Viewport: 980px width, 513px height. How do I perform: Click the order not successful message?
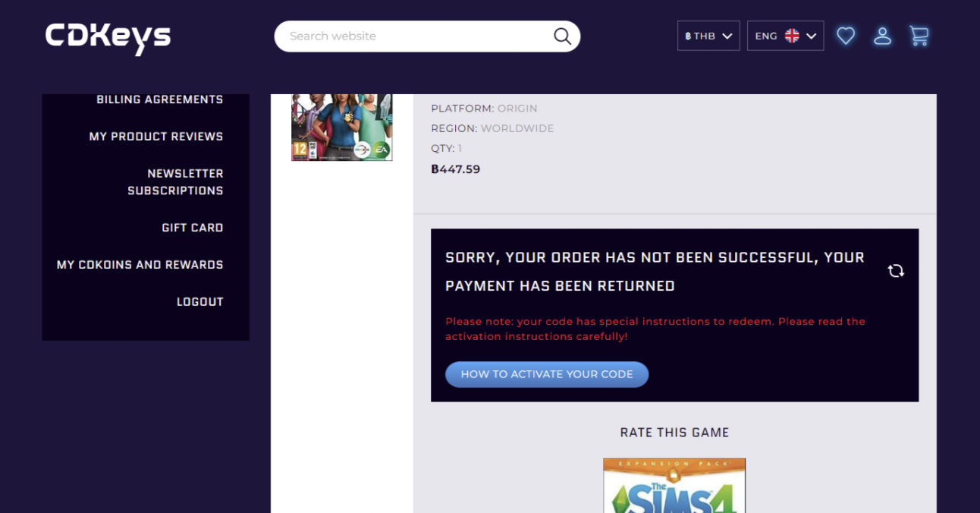655,272
